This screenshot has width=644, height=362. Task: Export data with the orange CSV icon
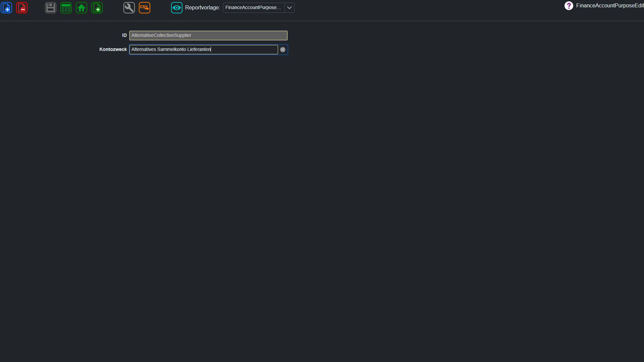tap(145, 8)
